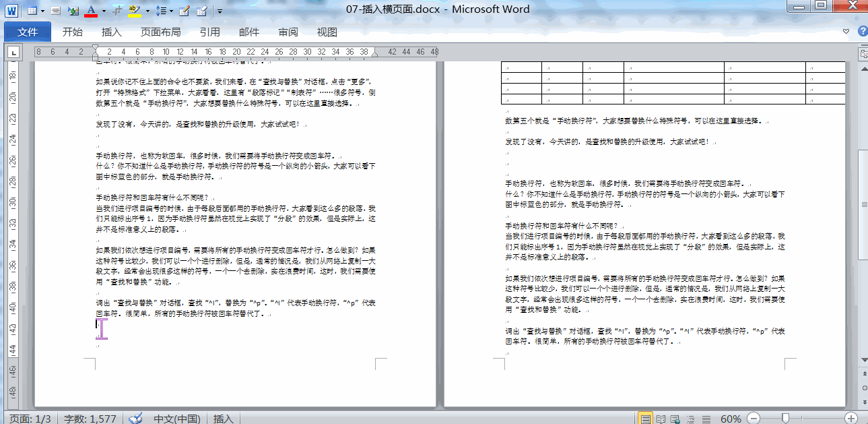Open the 文件 (File) tab
This screenshot has height=424, width=868.
click(28, 32)
